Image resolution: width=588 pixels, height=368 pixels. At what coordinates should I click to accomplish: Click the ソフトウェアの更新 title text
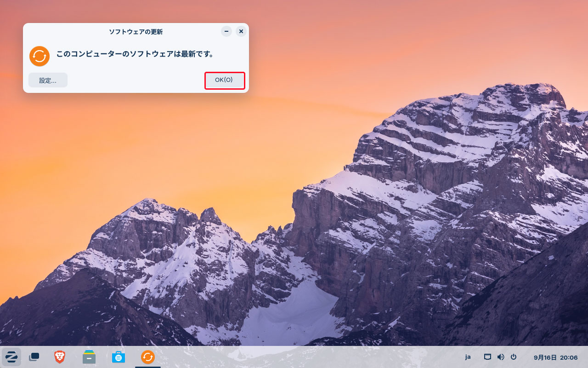coord(136,32)
